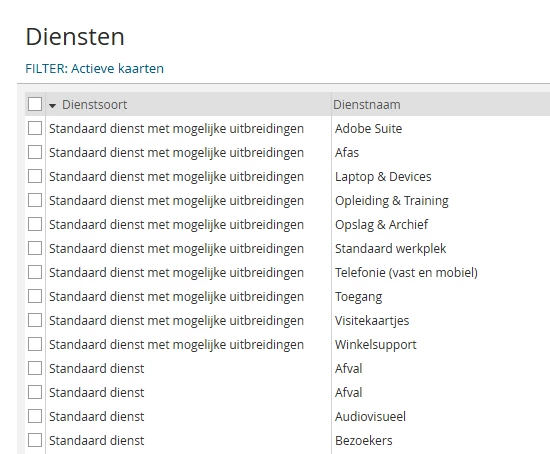Open Telefonie (vast en mobiel) service
This screenshot has height=454, width=550.
pos(406,273)
